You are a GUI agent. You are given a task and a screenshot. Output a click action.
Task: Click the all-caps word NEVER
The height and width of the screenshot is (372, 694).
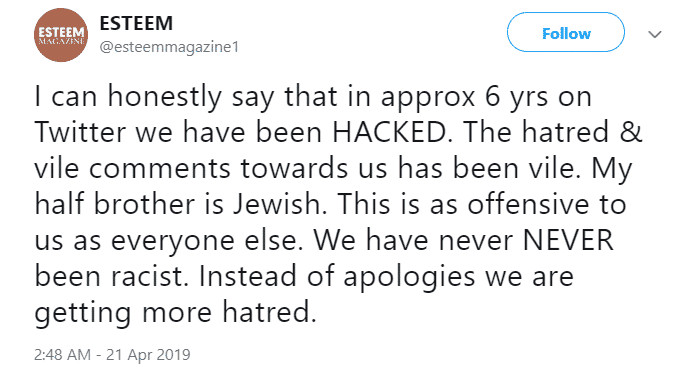[x=568, y=240]
